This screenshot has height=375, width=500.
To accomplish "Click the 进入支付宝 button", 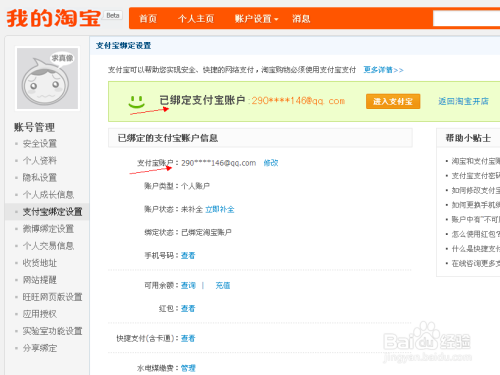I will pos(393,101).
